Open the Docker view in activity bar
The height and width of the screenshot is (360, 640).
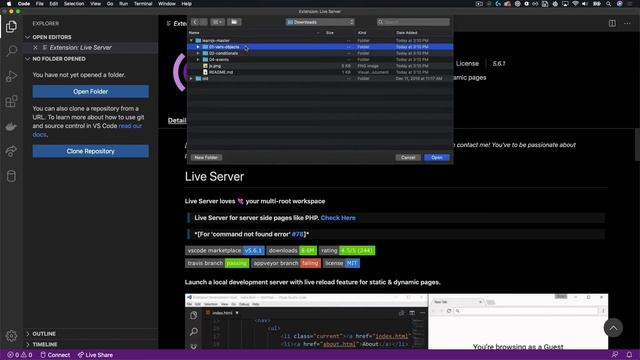tap(11, 126)
